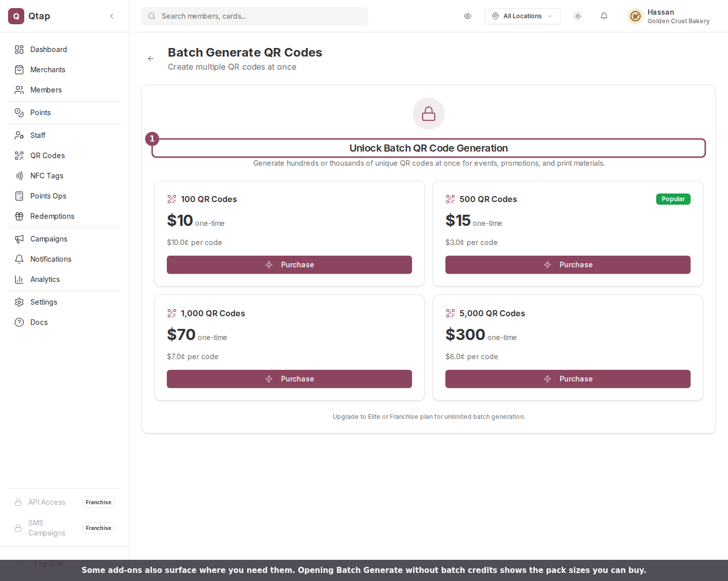728x581 pixels.
Task: Click the Franchise badge beside API Access
Action: point(99,502)
